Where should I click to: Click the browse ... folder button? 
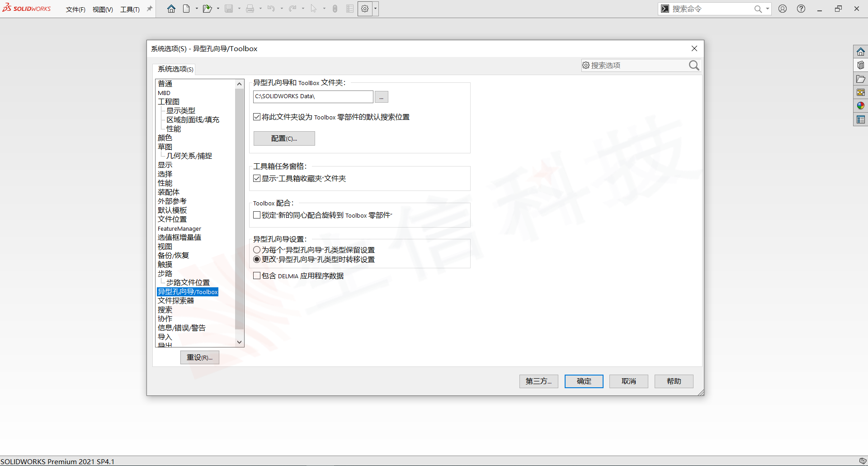tap(382, 97)
